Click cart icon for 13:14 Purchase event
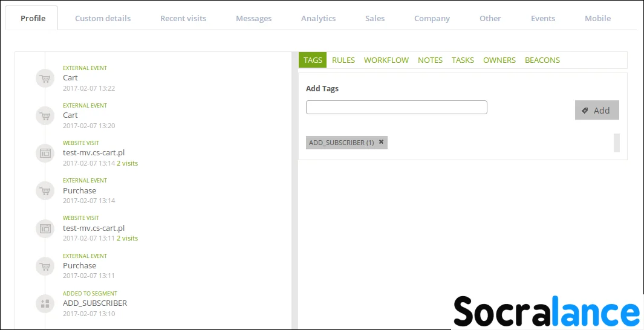Image resolution: width=644 pixels, height=330 pixels. 45,191
